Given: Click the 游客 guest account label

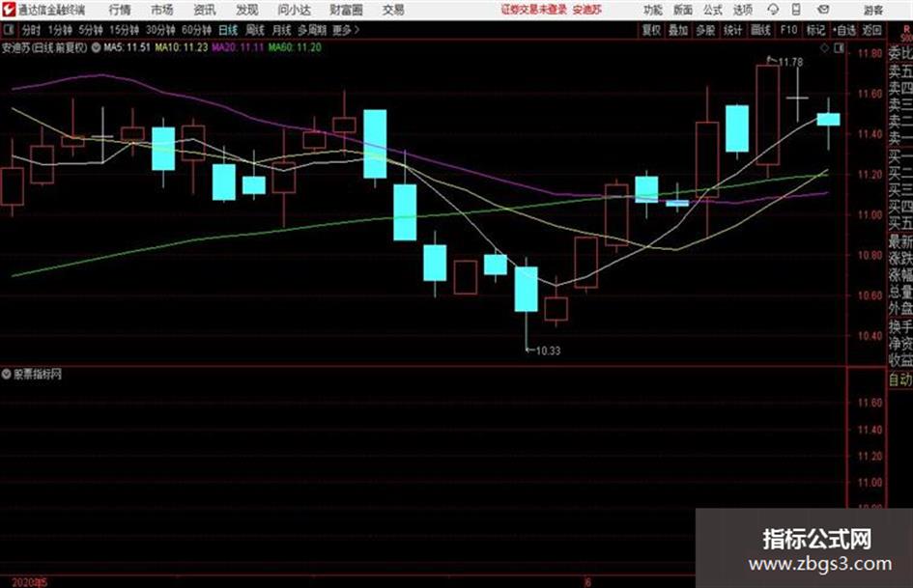Looking at the screenshot, I should 872,10.
